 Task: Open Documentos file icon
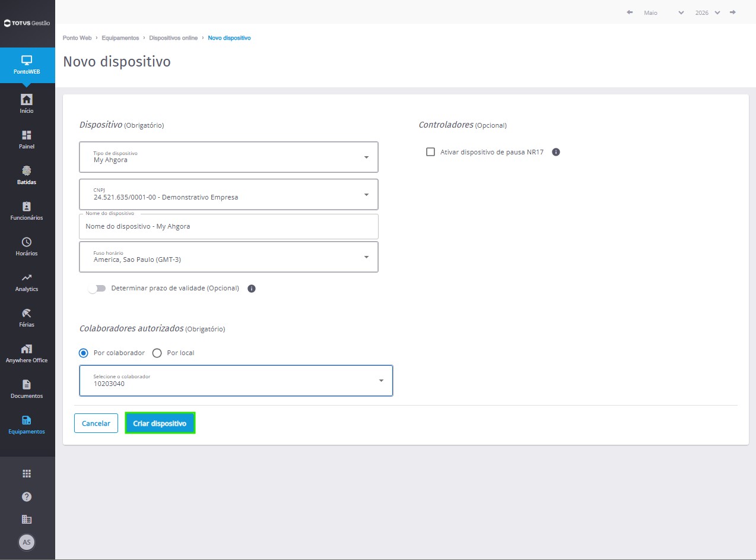26,384
